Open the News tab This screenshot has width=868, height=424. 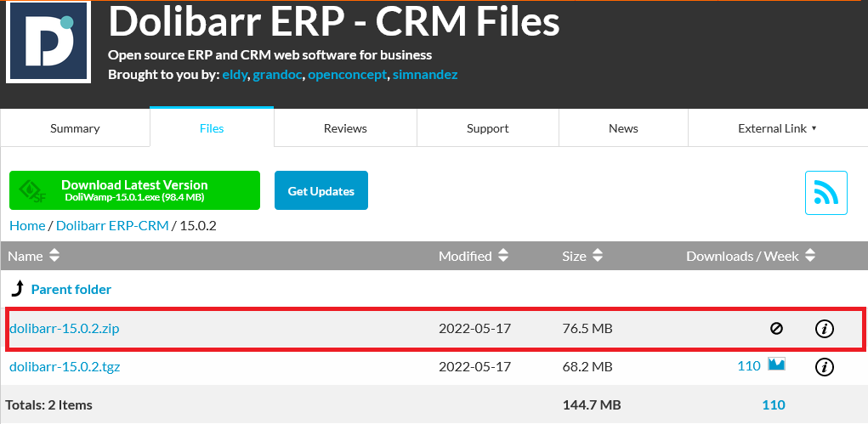(x=623, y=128)
